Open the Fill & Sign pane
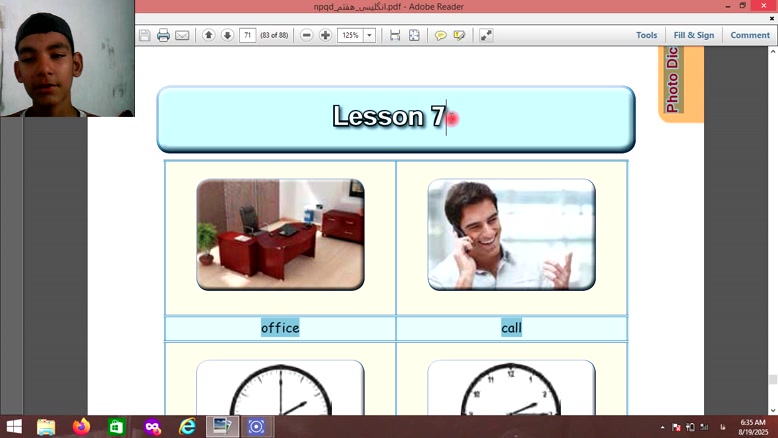Viewport: 778px width, 438px height. [x=694, y=35]
